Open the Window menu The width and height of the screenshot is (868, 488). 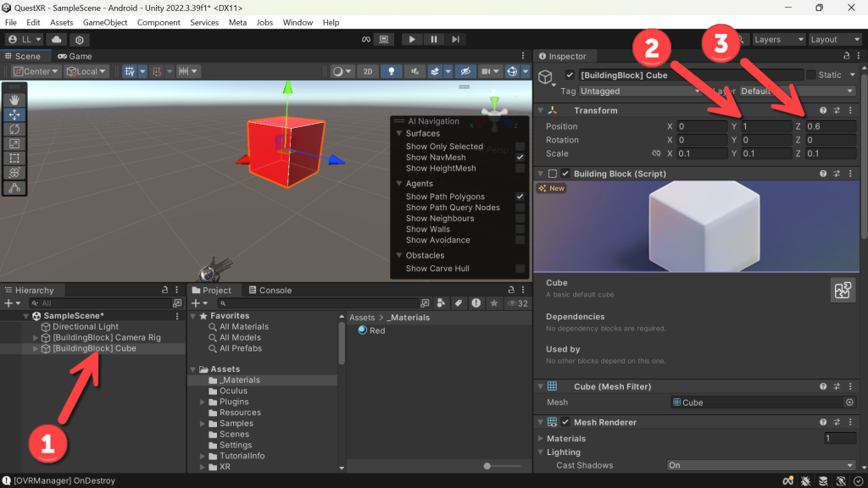pos(298,22)
